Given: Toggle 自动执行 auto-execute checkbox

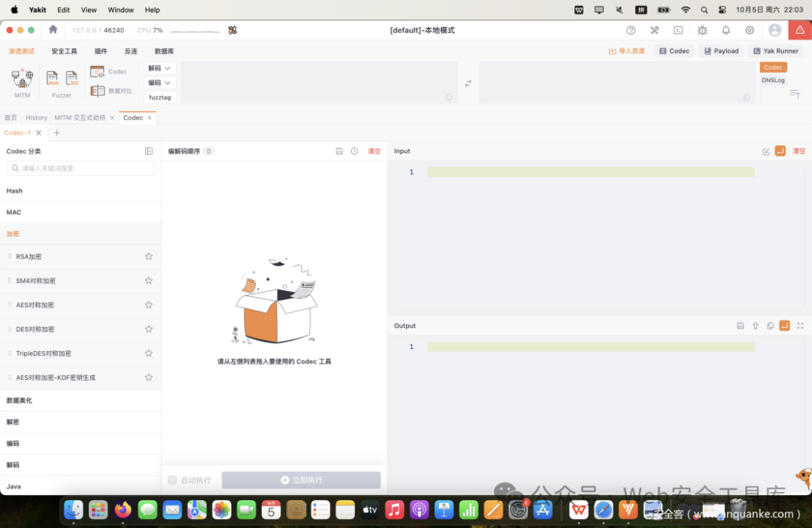Looking at the screenshot, I should click(x=172, y=481).
